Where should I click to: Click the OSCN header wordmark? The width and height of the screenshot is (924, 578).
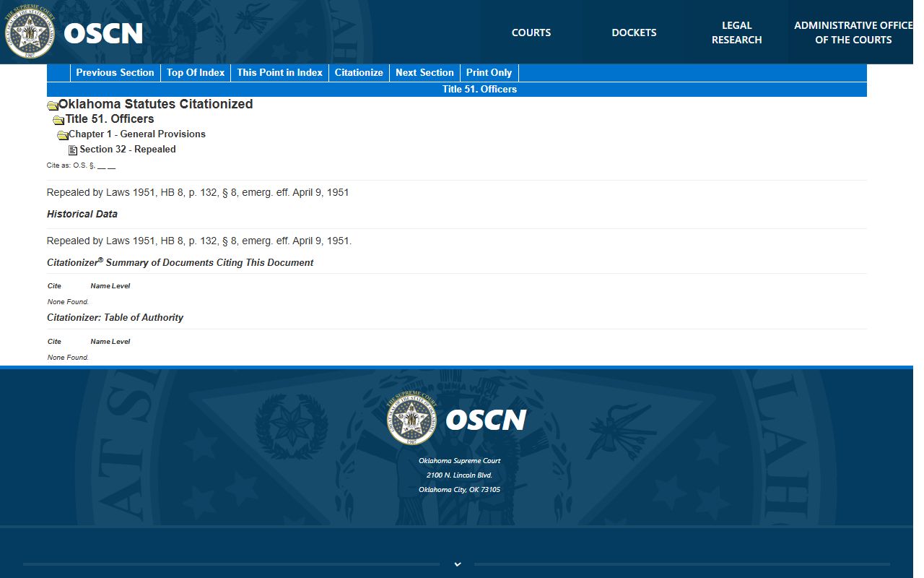coord(103,33)
